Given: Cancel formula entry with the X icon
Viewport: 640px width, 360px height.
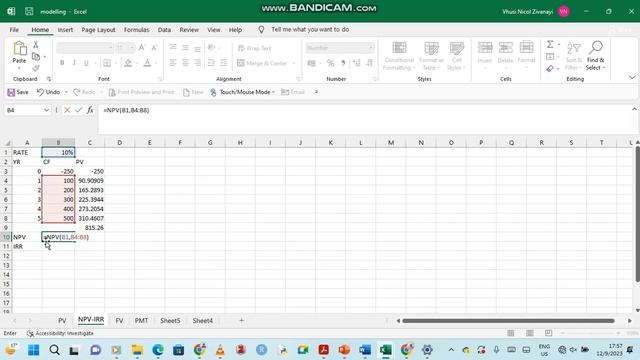Looking at the screenshot, I should coord(67,110).
